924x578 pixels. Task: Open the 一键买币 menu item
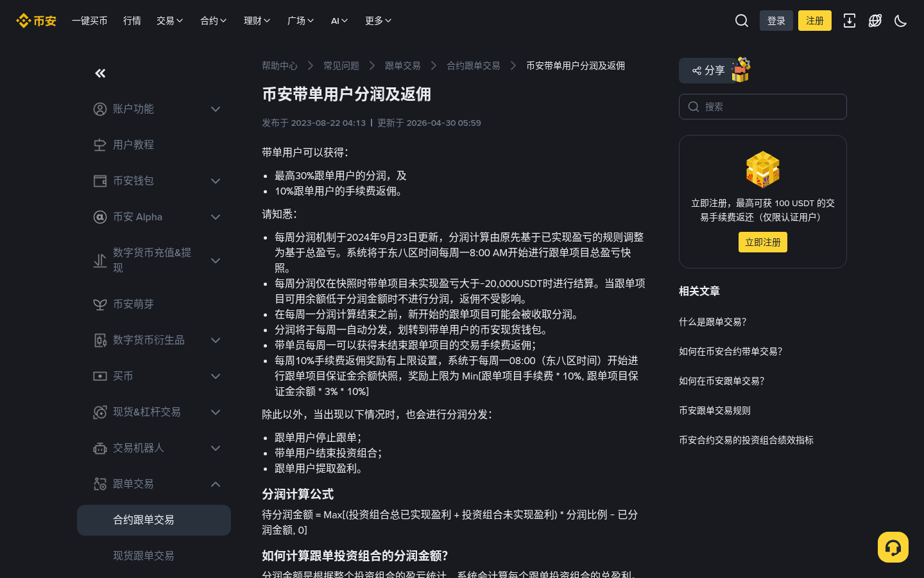(90, 21)
